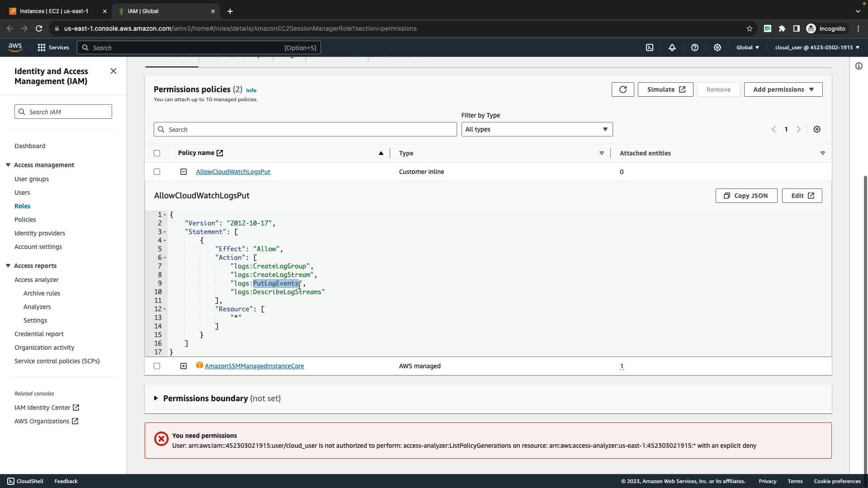Open the notifications bell icon

click(x=672, y=47)
